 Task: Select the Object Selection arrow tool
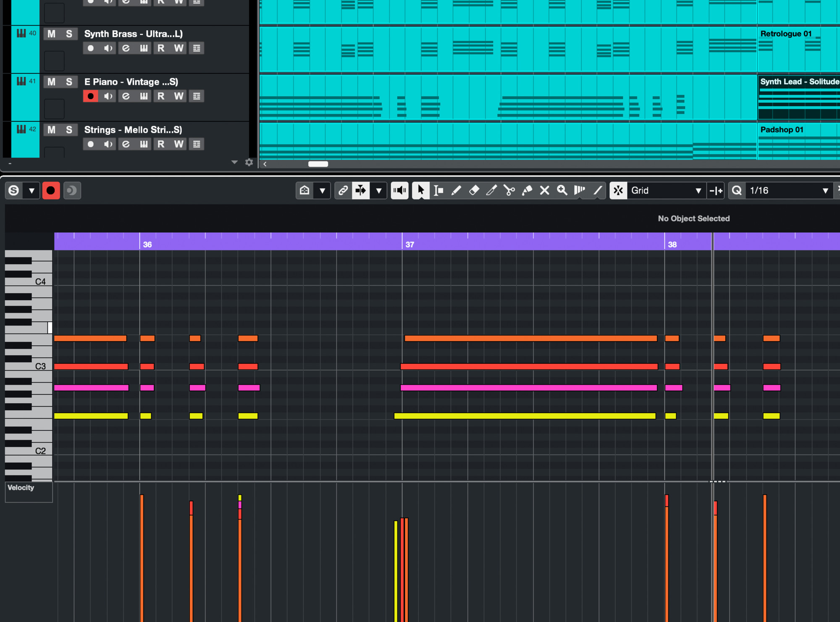[420, 191]
